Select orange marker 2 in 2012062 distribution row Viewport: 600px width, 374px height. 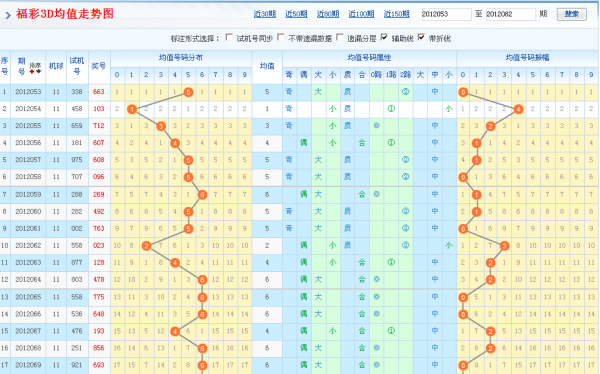pos(146,246)
